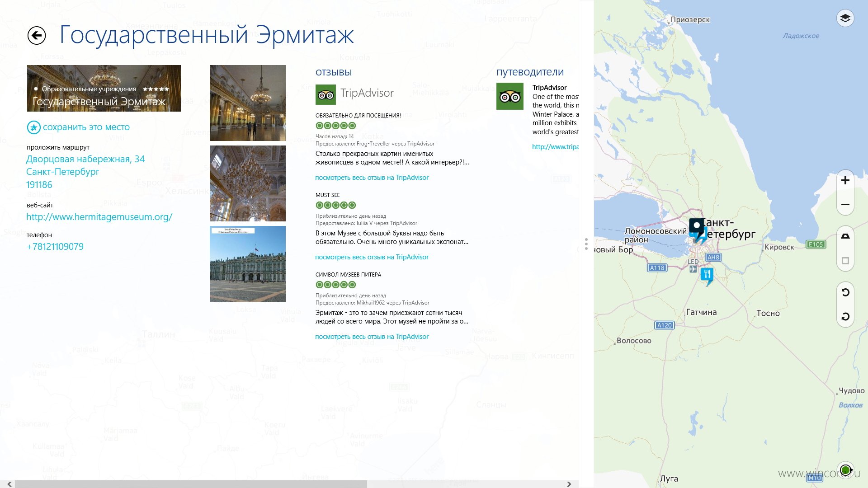Click the TripAdvisor owl icon in guides

[509, 96]
